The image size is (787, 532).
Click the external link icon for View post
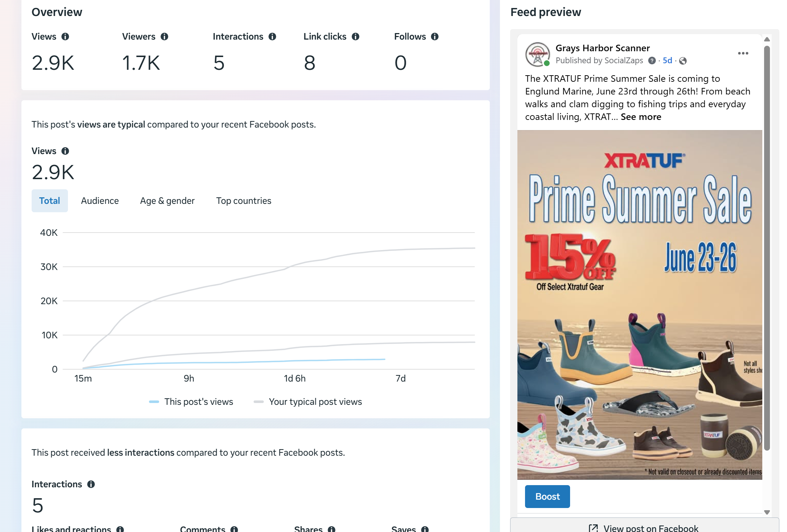(x=593, y=528)
